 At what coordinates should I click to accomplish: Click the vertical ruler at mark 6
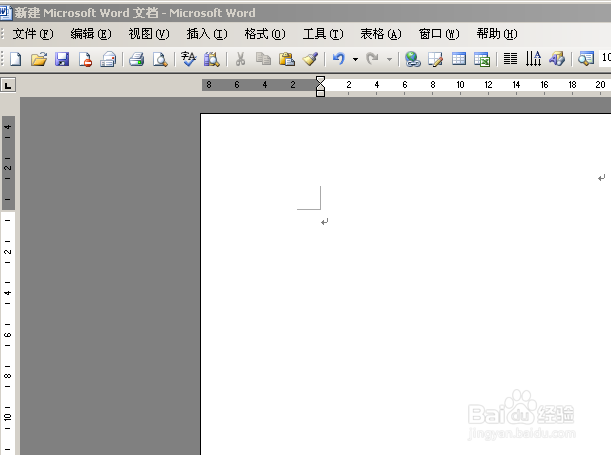tap(7, 335)
